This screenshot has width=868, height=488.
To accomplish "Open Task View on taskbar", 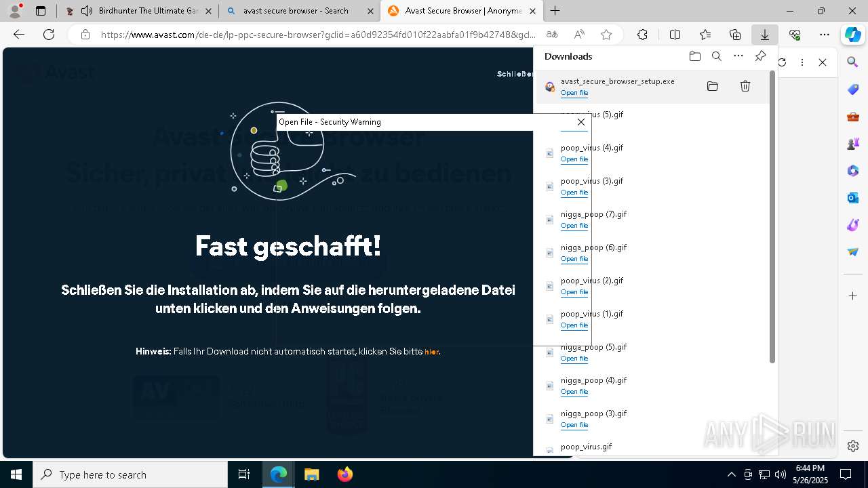I will pos(244,474).
